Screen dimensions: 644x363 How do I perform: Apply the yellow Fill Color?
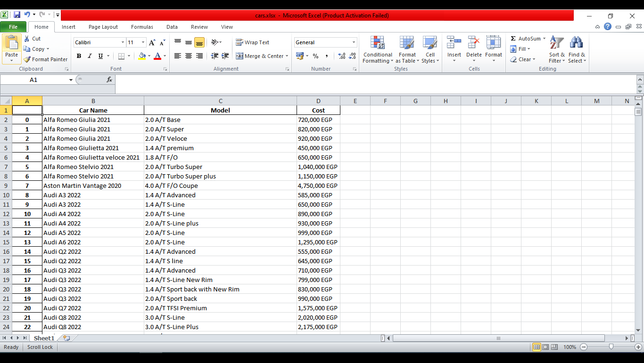click(142, 56)
